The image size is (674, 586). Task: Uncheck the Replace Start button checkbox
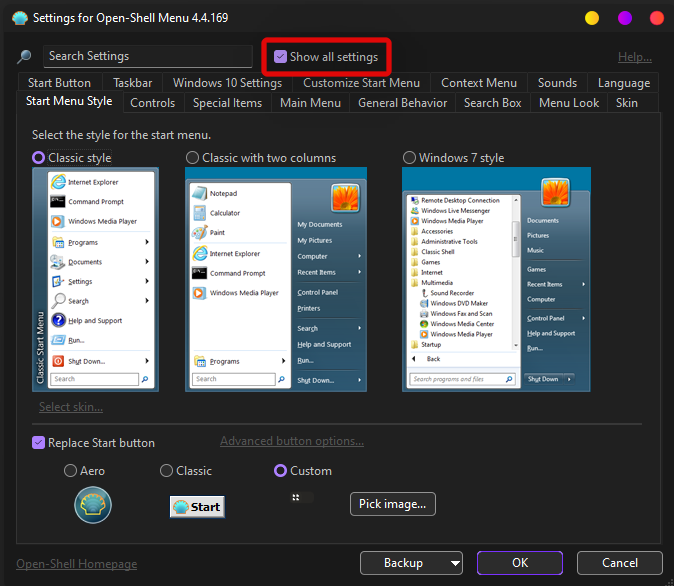39,443
